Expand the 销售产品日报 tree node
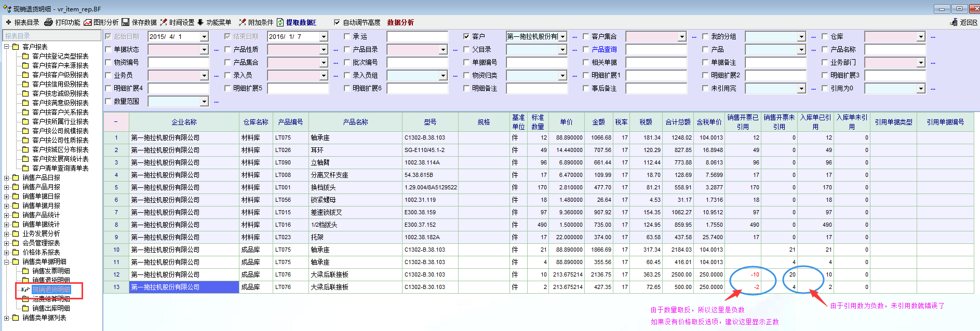 (7, 177)
